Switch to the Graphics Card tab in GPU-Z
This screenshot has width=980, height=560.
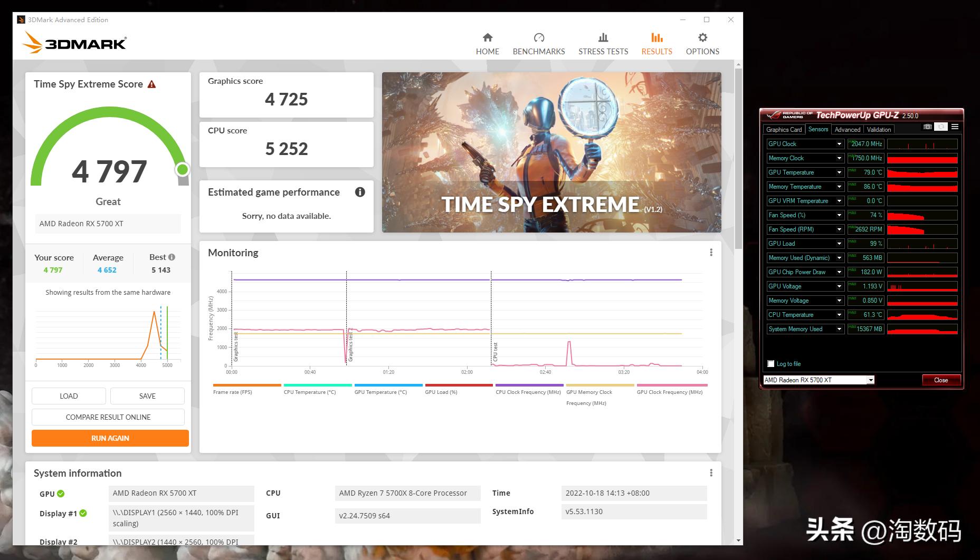(x=784, y=130)
